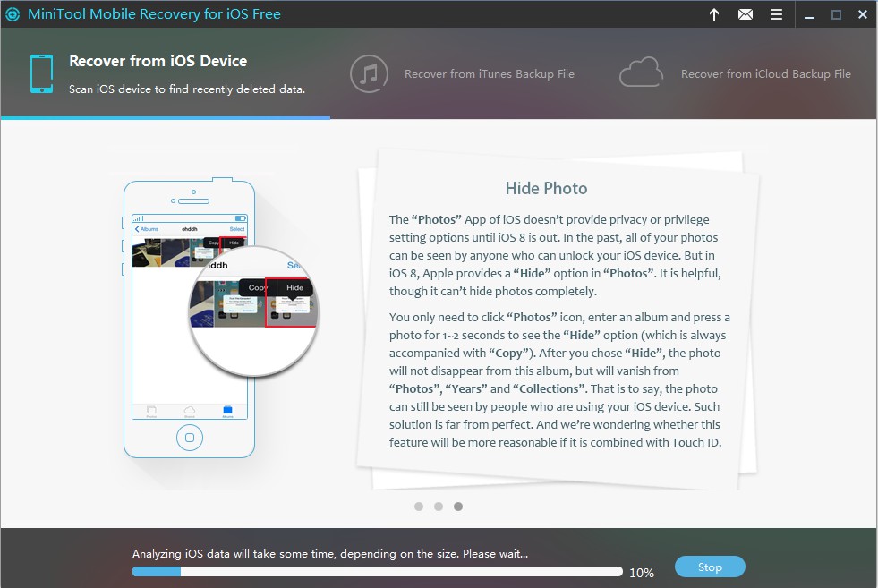The height and width of the screenshot is (588, 878).
Task: Click 'Scan iOS device to find recently deleted data' text
Action: pyautogui.click(x=187, y=89)
